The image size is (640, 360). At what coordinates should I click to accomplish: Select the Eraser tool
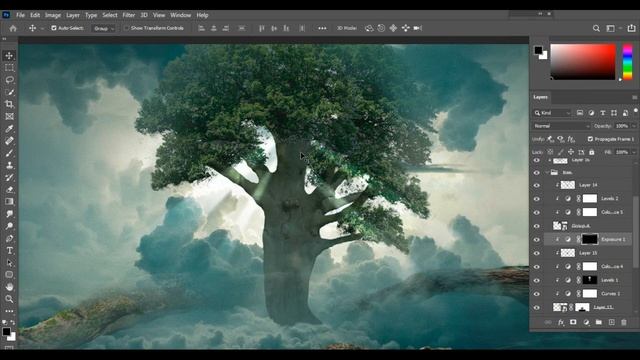tap(9, 189)
